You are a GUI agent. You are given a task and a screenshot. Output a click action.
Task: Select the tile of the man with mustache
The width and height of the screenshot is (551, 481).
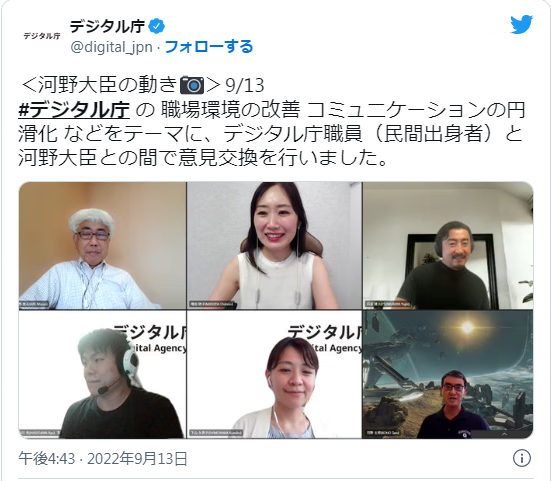click(448, 246)
